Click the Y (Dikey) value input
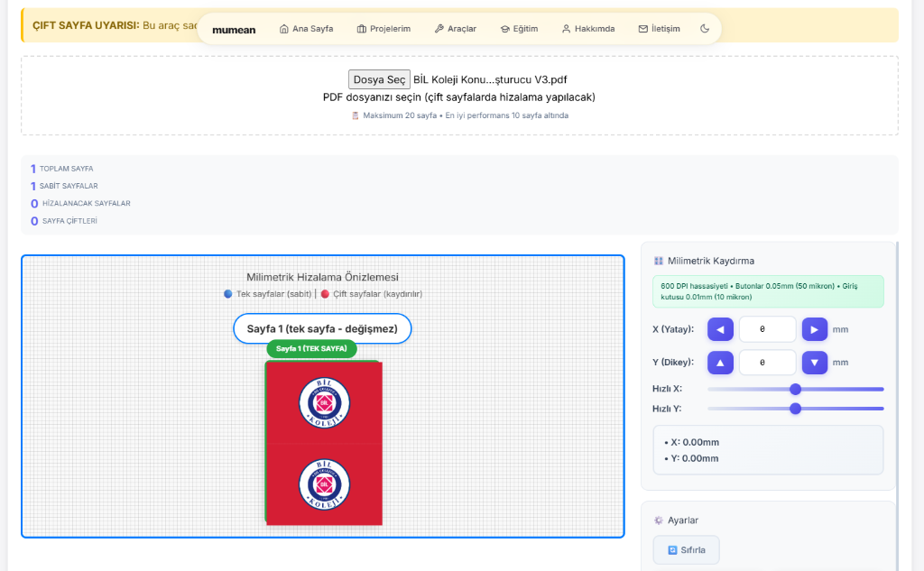The image size is (924, 571). pos(767,363)
